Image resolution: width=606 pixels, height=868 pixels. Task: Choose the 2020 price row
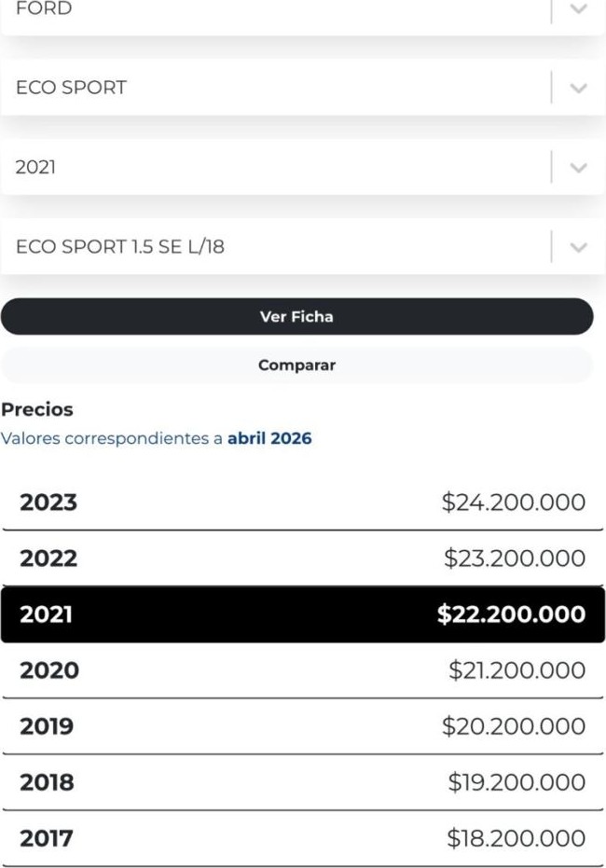[x=302, y=670]
